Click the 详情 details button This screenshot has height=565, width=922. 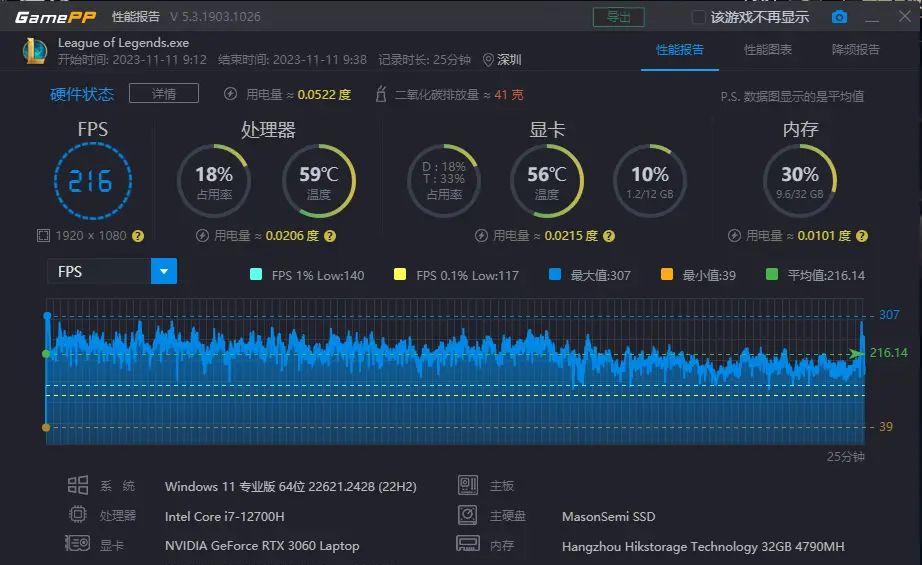(x=164, y=93)
